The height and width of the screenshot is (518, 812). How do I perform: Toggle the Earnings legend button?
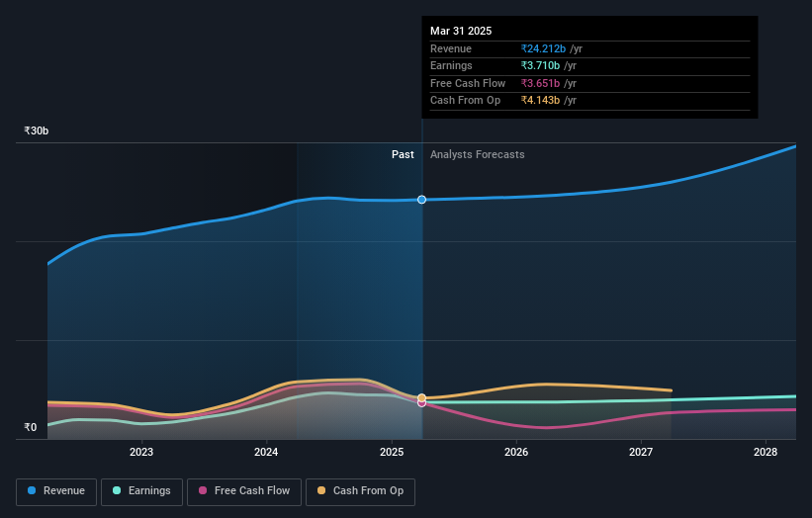tap(141, 491)
